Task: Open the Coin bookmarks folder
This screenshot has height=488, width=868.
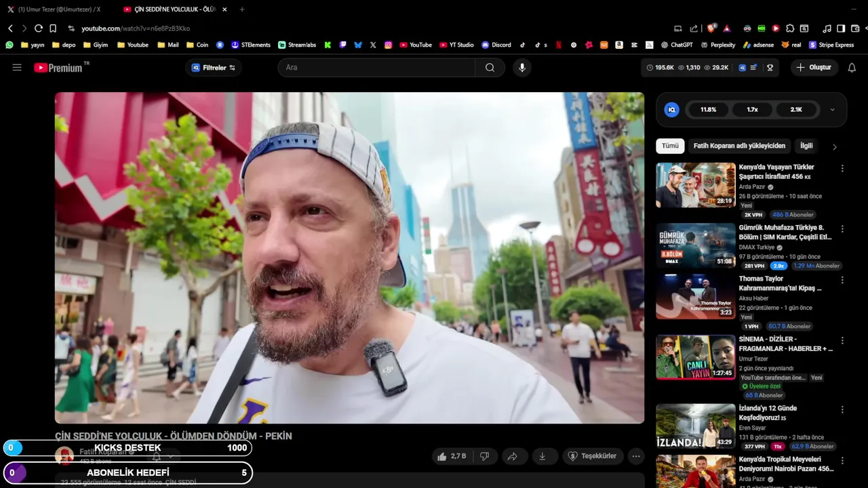Action: (x=197, y=45)
